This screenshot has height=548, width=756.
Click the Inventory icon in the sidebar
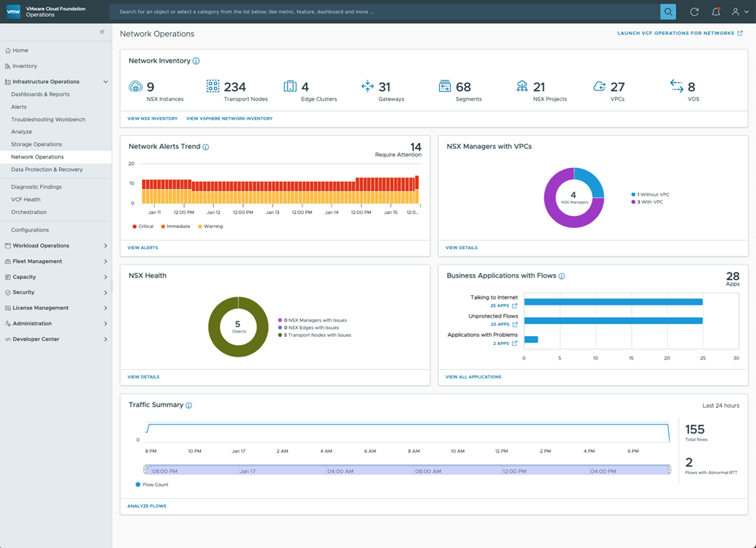[x=8, y=66]
